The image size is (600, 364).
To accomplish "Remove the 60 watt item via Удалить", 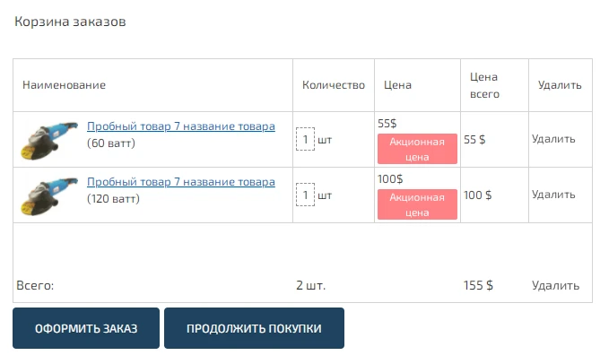I will point(553,139).
